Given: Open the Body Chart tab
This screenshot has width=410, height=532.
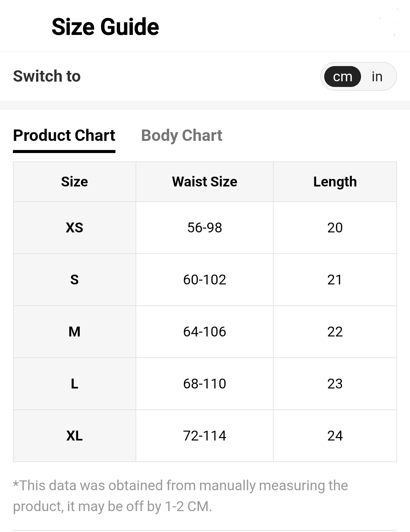Looking at the screenshot, I should (x=181, y=136).
